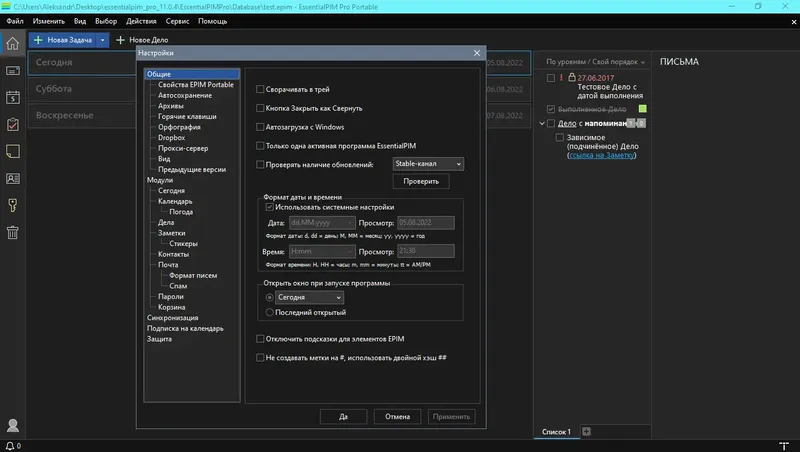
Task: Check Отключить подсказки для элементов EPIM
Action: (x=260, y=339)
